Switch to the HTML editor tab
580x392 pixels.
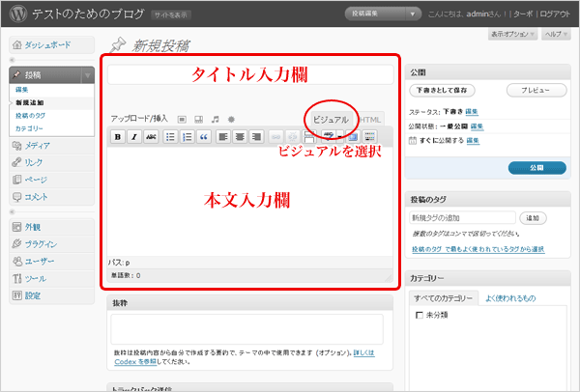370,120
